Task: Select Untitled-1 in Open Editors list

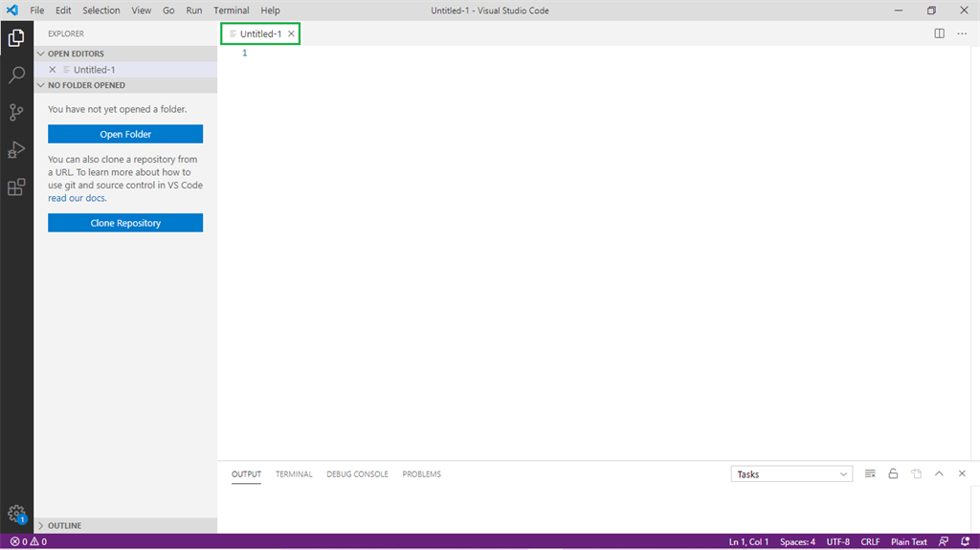Action: point(125,70)
